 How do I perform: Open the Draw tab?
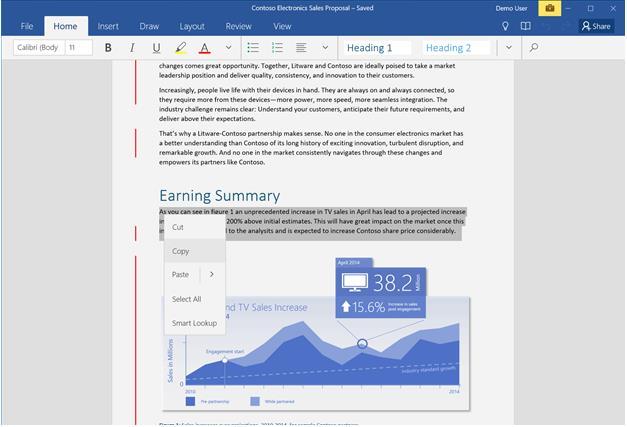(149, 26)
